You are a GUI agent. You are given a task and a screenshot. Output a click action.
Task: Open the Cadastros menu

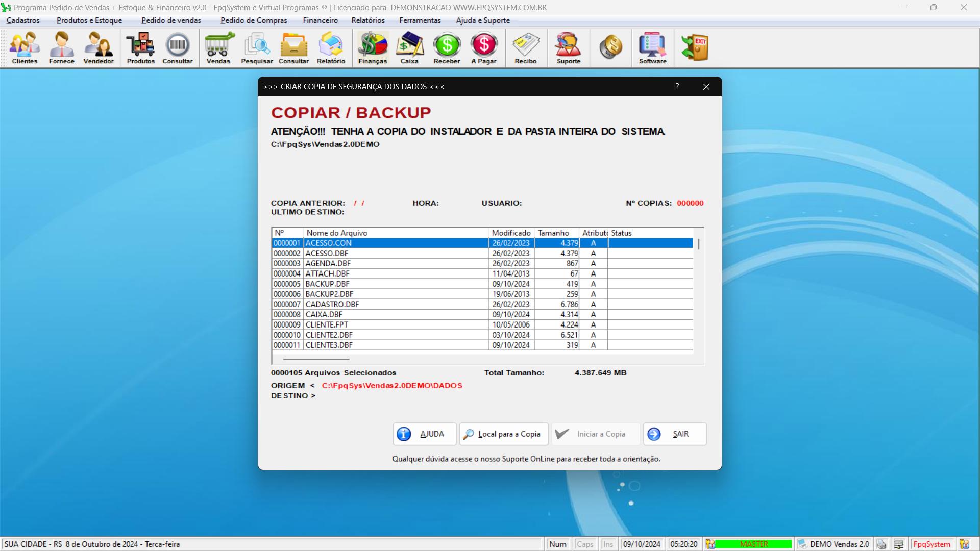pos(23,20)
